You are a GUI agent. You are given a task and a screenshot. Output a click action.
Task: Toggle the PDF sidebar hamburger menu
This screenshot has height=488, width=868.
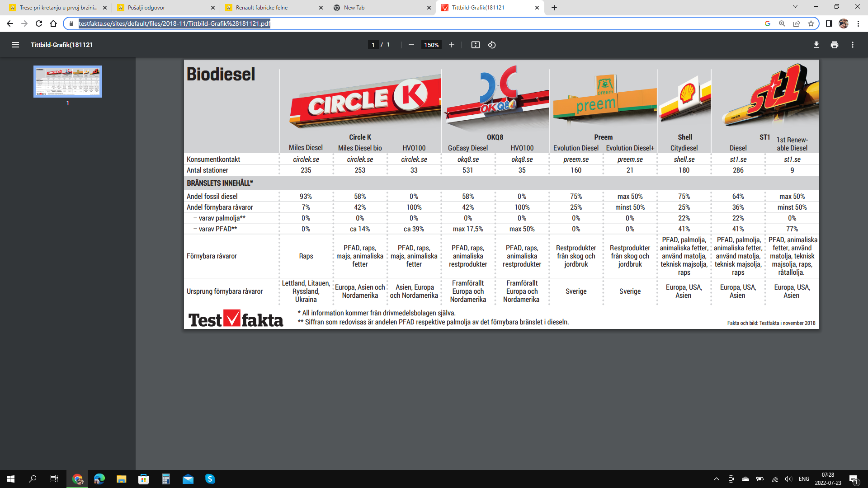[15, 45]
